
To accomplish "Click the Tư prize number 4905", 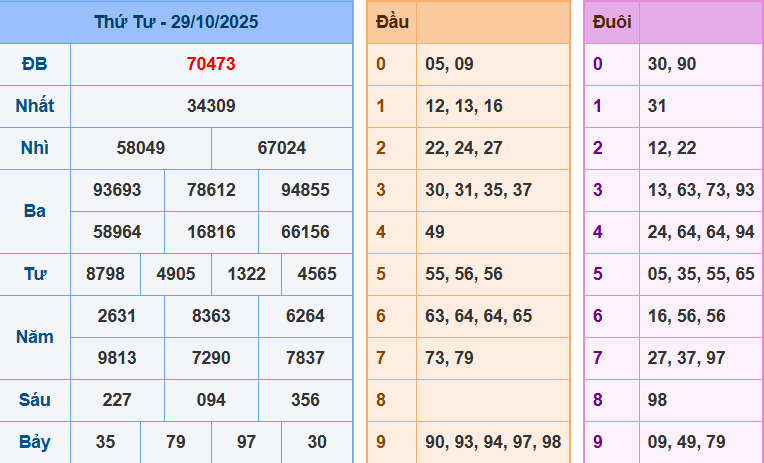I will (176, 274).
